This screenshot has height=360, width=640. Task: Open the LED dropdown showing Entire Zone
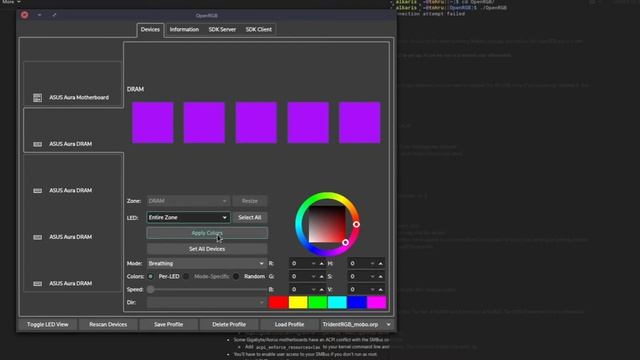pyautogui.click(x=188, y=218)
